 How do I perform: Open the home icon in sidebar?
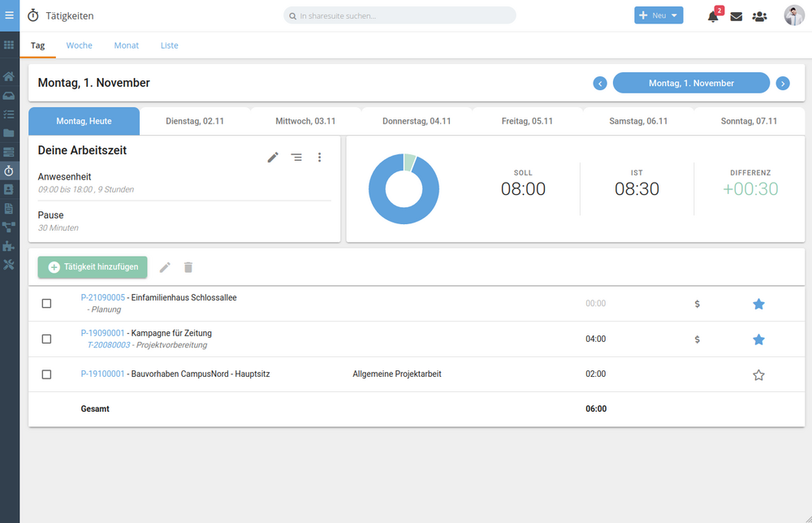tap(9, 76)
